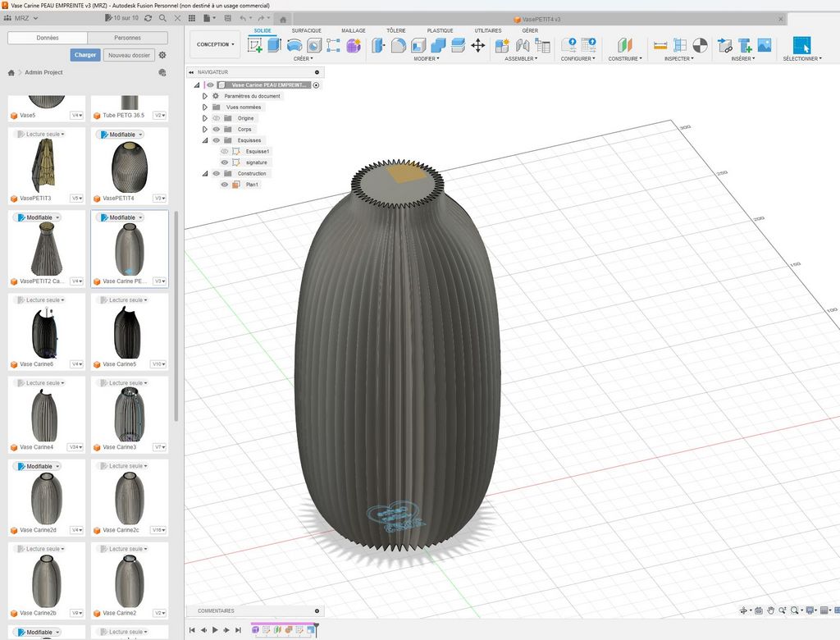Open the MODIFIER dropdown menu
This screenshot has width=840, height=640.
tap(427, 58)
